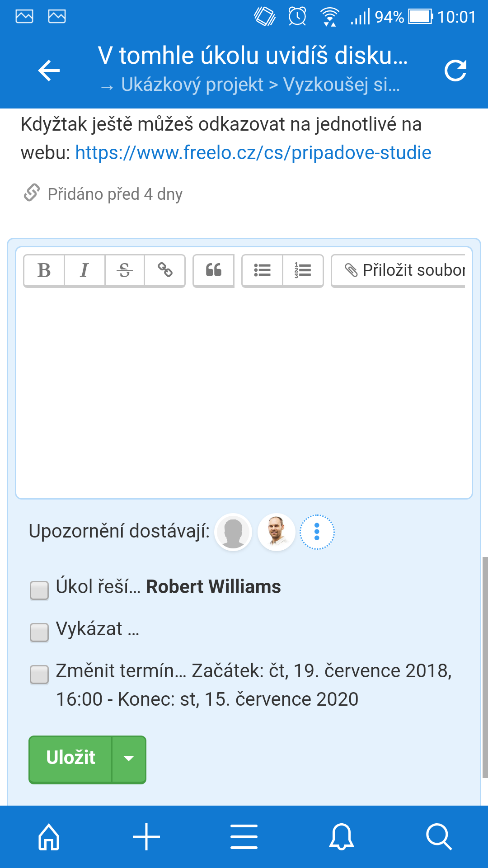Enable the 'Vykázat' checkbox
Screen dimensions: 488x868
[x=39, y=632]
